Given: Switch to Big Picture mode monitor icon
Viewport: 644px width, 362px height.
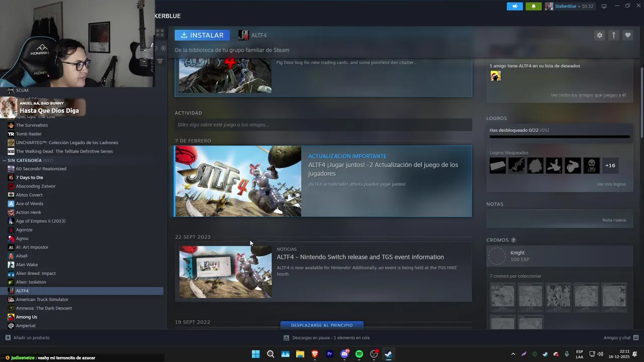Looking at the screenshot, I should (x=604, y=6).
